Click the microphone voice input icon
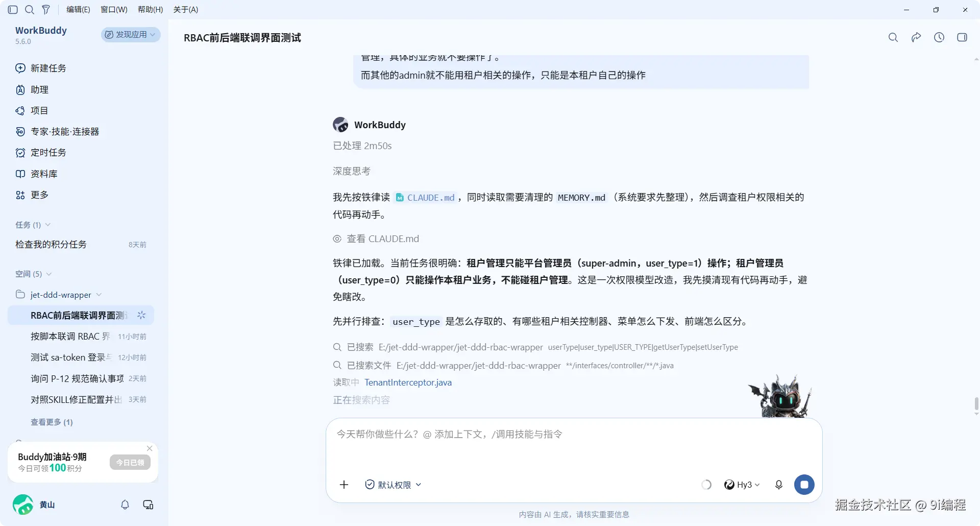This screenshot has height=526, width=980. 779,485
